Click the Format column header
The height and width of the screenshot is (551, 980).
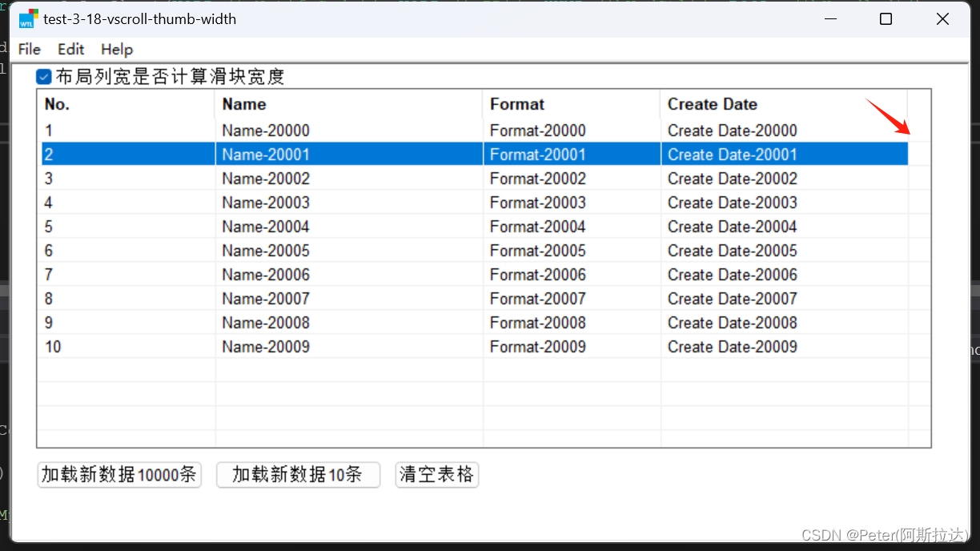point(572,104)
